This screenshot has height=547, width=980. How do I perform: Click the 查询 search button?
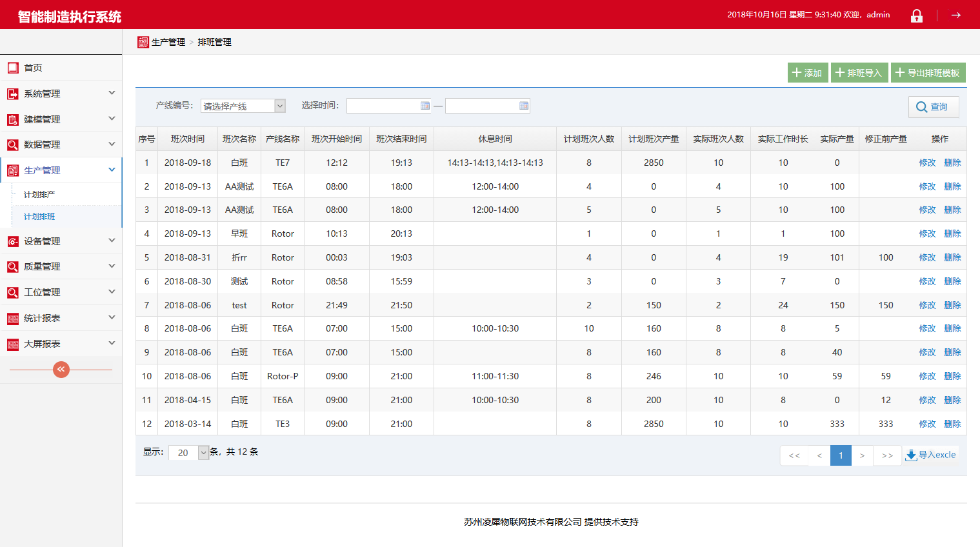coord(933,107)
